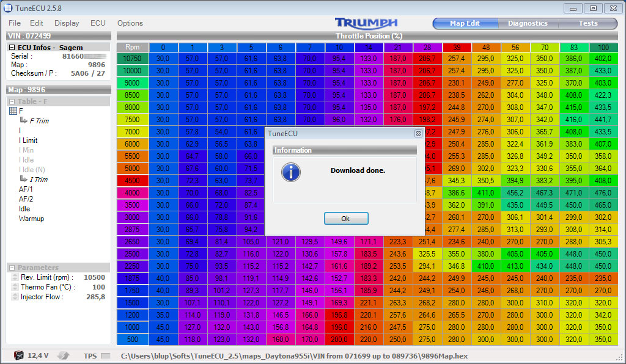626x364 pixels.
Task: Select throttle position column 0 header
Action: pyautogui.click(x=163, y=47)
